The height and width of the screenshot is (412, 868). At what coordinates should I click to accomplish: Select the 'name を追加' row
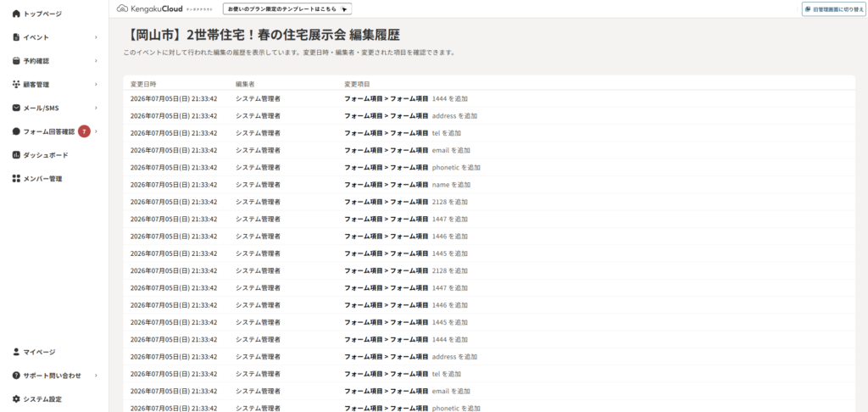pyautogui.click(x=489, y=185)
